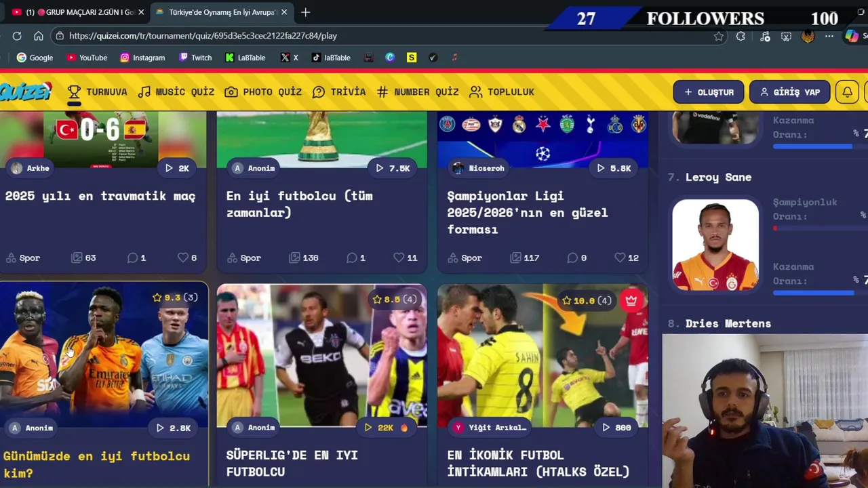Open the browser profile avatar
The image size is (868, 488).
tap(808, 36)
